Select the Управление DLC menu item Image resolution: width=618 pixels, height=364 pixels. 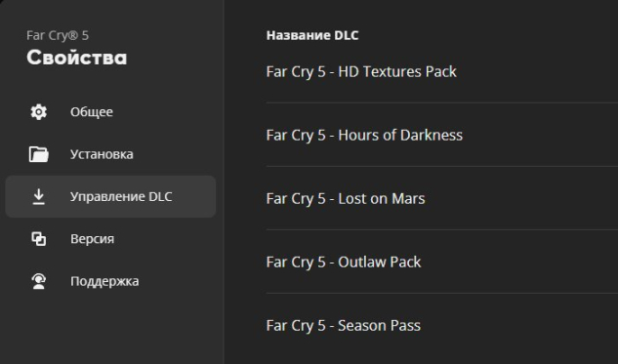click(110, 196)
